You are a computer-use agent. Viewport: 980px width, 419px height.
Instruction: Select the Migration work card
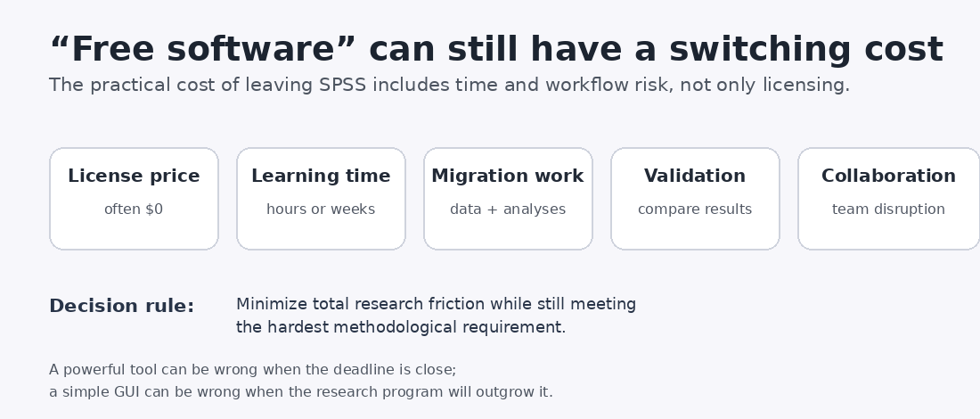tap(508, 199)
